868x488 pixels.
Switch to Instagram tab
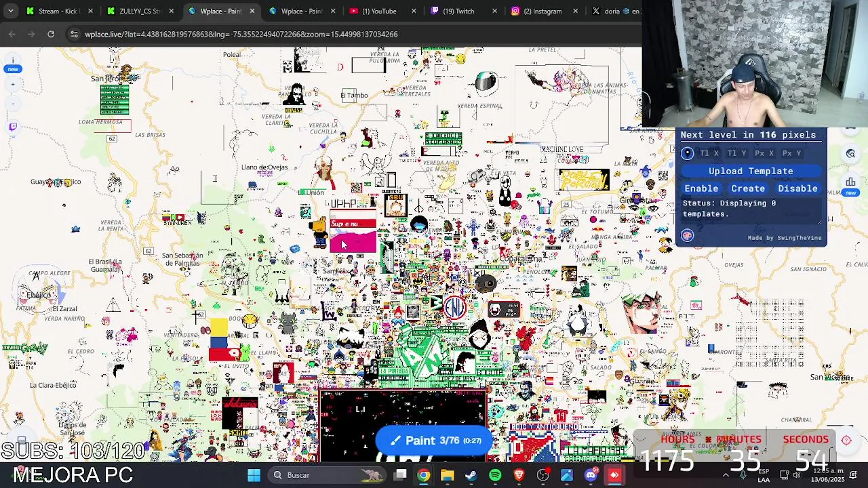pyautogui.click(x=545, y=11)
